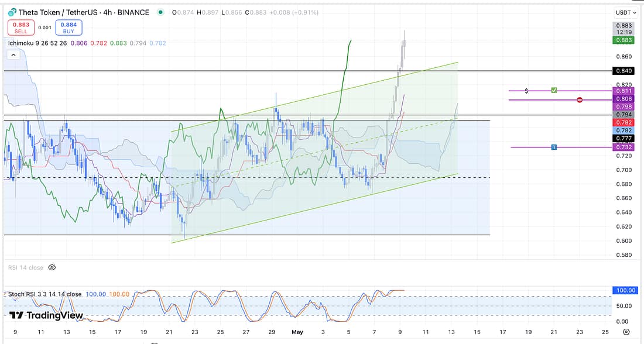644x344 pixels.
Task: Click the black 0.840 price line label
Action: tap(624, 71)
